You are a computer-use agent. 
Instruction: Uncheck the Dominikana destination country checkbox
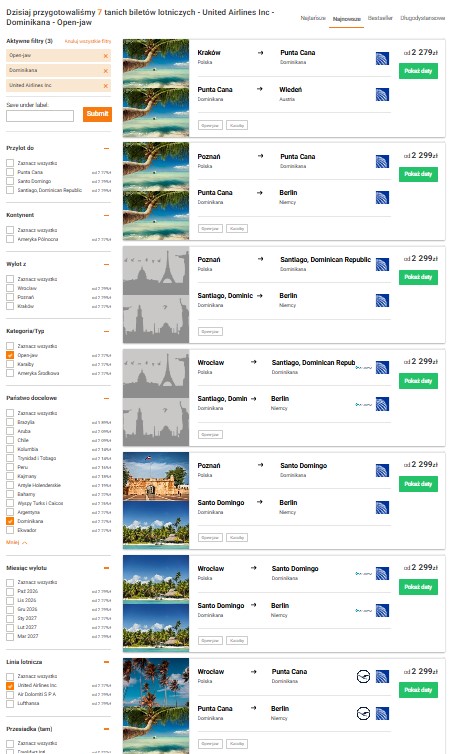[x=10, y=521]
